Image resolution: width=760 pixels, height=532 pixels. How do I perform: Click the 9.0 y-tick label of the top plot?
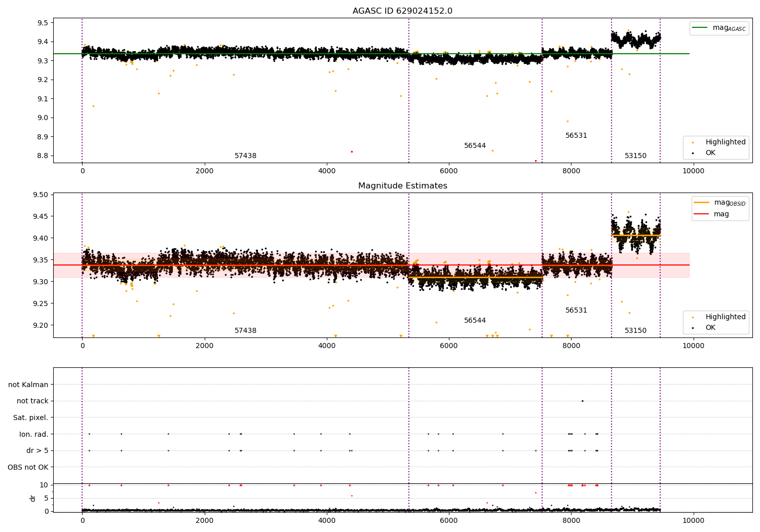(43, 118)
